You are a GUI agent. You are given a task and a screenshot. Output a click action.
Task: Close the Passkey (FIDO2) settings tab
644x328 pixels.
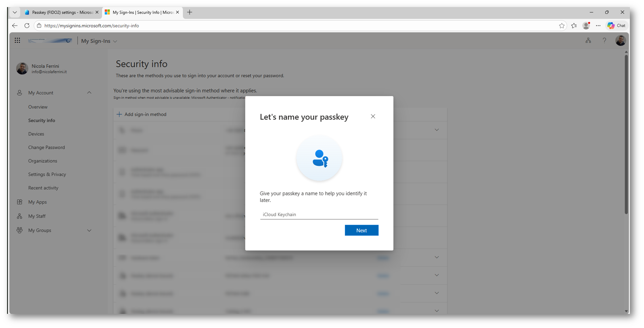click(x=97, y=12)
